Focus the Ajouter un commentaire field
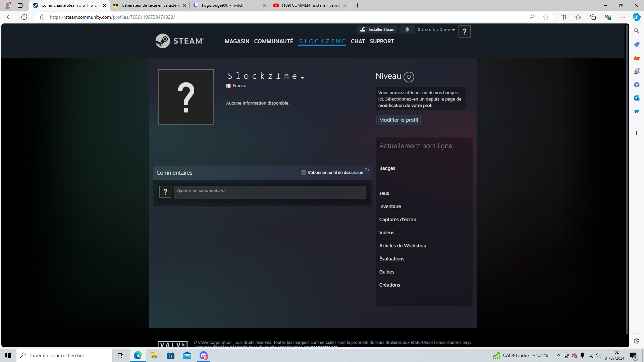644x362 pixels. (x=270, y=192)
